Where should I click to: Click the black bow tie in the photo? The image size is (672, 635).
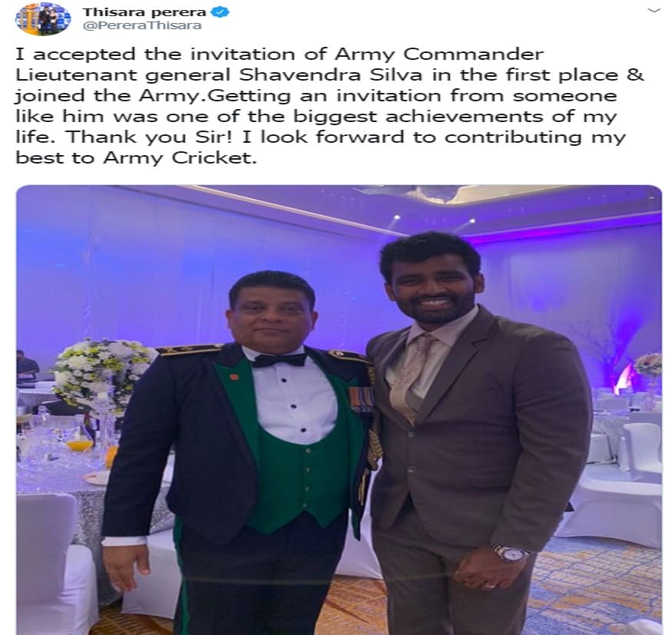(280, 361)
